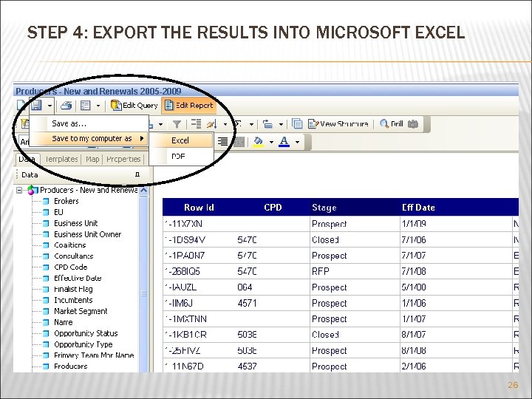This screenshot has height=399, width=532.
Task: Select Save to my computer as
Action: [89, 139]
